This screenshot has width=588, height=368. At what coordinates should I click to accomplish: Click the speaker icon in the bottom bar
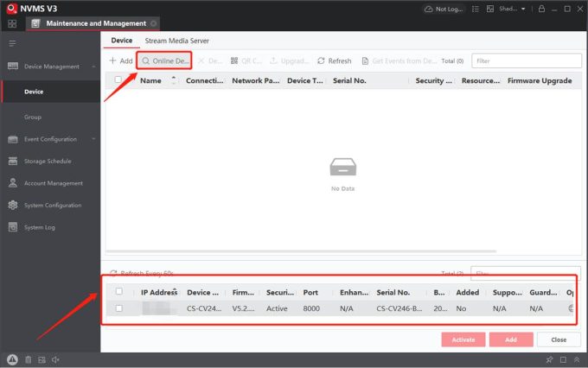pyautogui.click(x=55, y=359)
